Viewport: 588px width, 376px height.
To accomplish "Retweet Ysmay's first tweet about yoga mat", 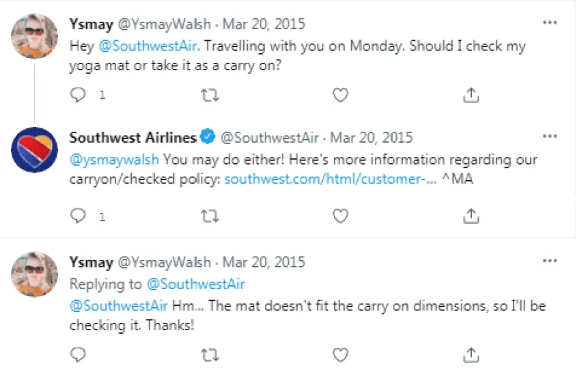I will coord(210,96).
